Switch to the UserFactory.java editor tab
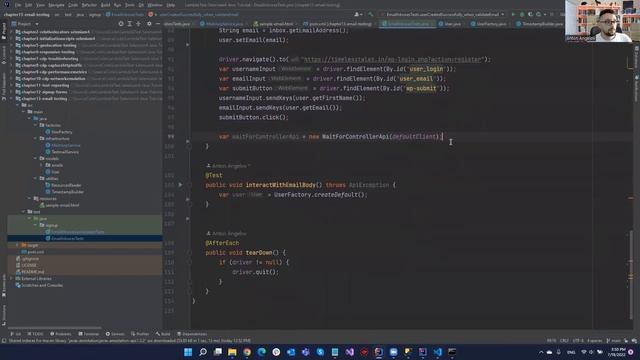640x360 pixels. (488, 24)
